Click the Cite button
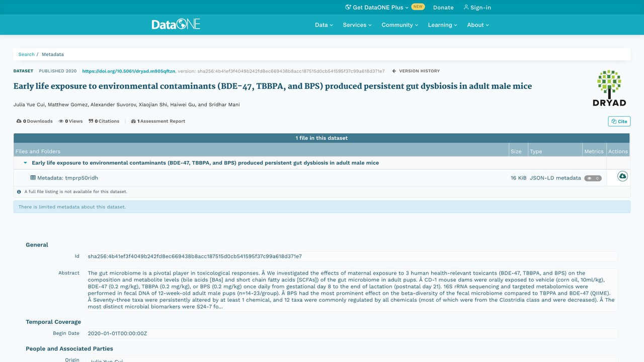644x362 pixels. point(619,121)
